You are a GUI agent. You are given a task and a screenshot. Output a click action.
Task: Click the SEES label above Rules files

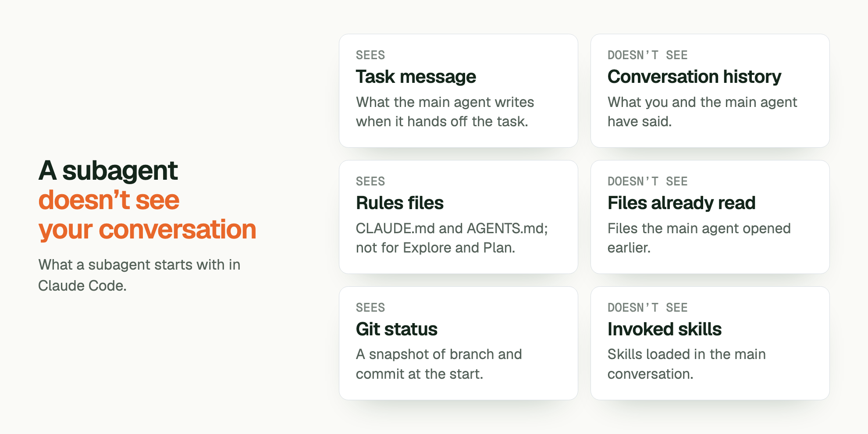tap(370, 181)
